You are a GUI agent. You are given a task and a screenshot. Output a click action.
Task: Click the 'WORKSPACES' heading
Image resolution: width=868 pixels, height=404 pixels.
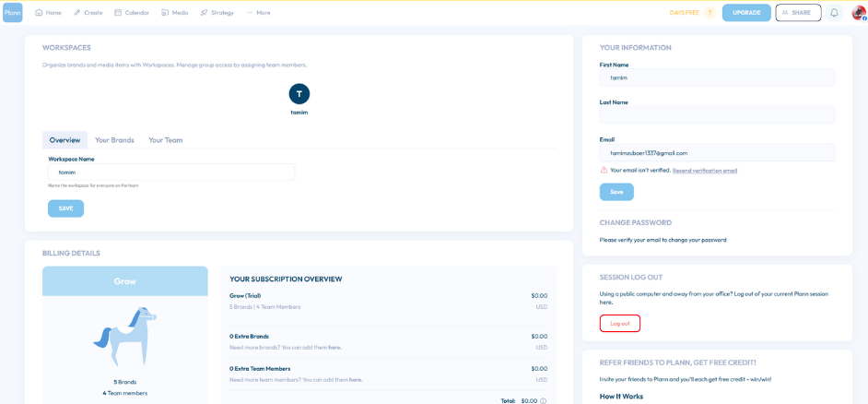66,48
